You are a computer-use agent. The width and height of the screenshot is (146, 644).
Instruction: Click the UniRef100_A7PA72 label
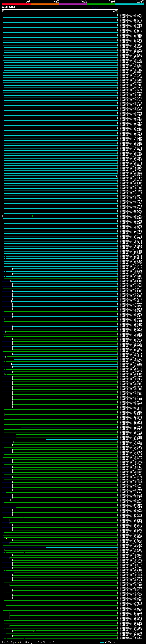[x=131, y=53]
